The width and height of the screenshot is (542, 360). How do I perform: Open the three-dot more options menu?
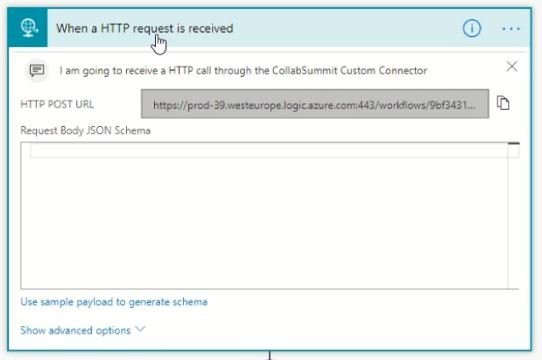tap(511, 29)
